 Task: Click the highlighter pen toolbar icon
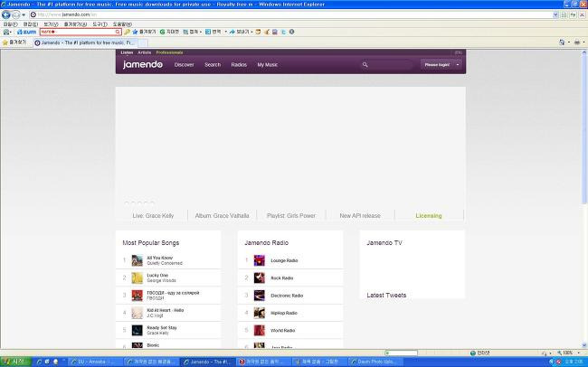(128, 32)
